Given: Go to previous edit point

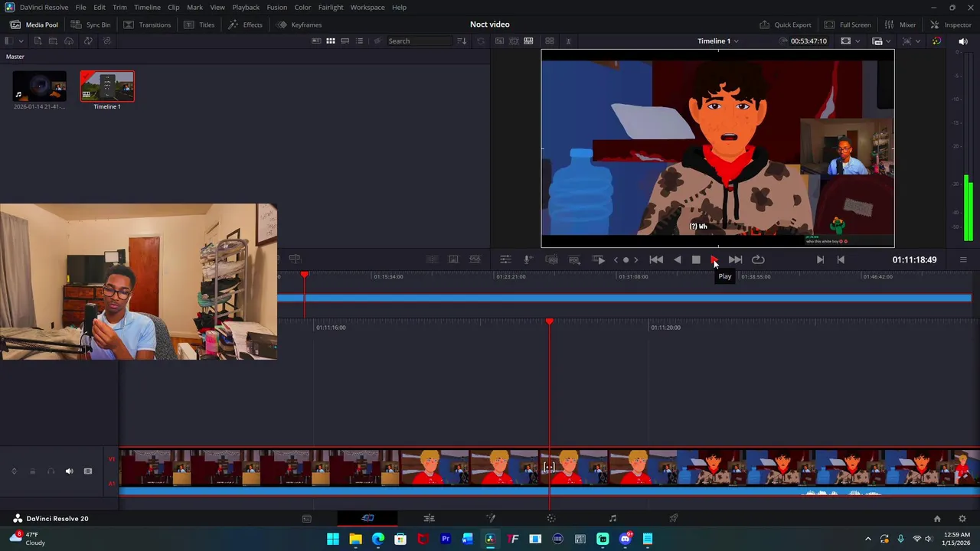Looking at the screenshot, I should (x=841, y=259).
